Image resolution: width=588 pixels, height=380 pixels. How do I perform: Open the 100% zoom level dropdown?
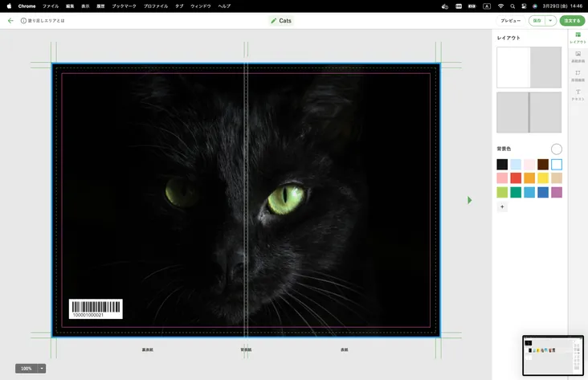point(42,368)
